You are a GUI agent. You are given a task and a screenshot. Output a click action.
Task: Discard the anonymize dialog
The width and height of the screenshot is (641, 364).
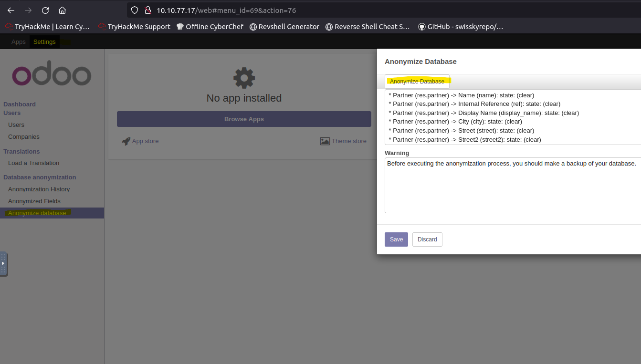(427, 239)
